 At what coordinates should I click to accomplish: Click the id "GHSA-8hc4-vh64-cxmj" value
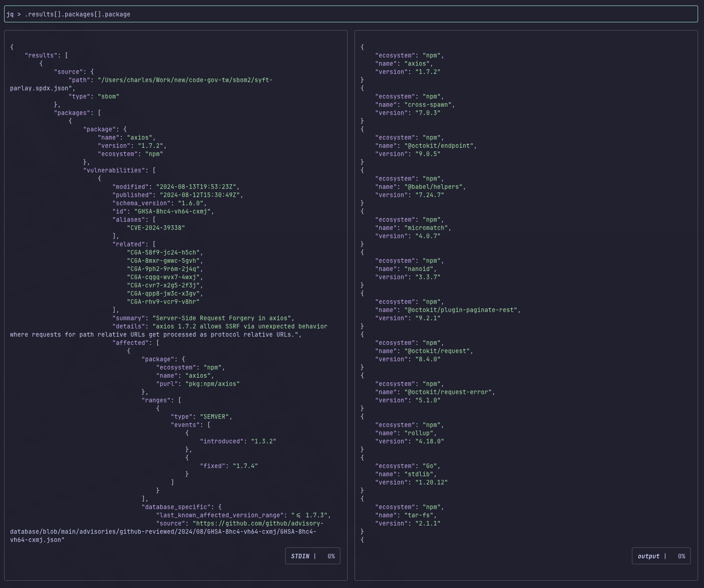tap(172, 211)
